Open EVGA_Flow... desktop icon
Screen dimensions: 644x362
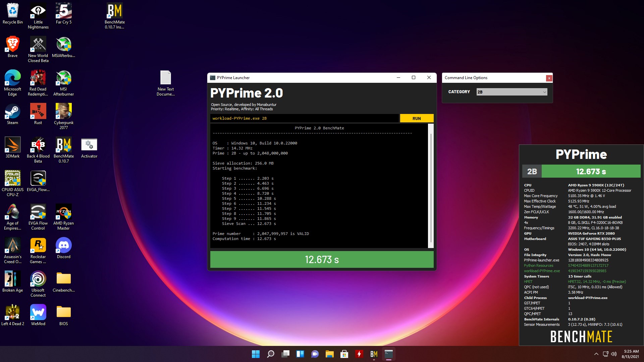[38, 181]
